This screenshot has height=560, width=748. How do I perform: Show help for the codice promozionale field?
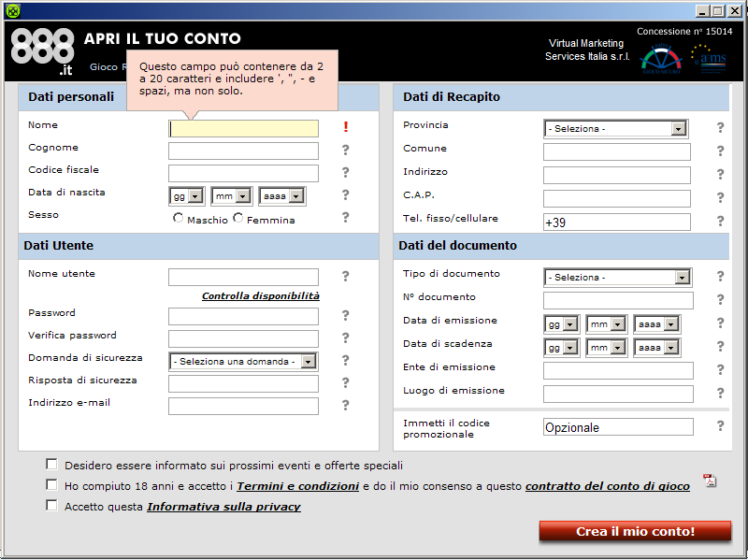point(720,426)
